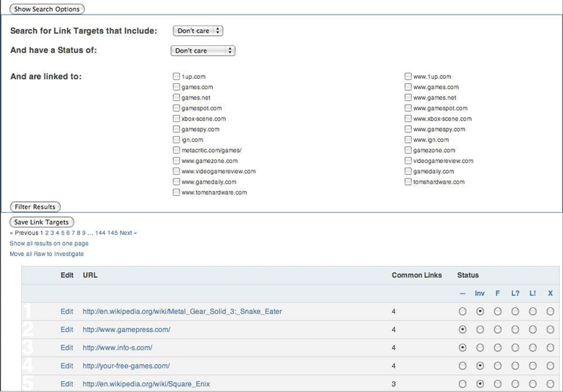Open the Link Targets Include dropdown
The image size is (563, 392).
tap(198, 31)
